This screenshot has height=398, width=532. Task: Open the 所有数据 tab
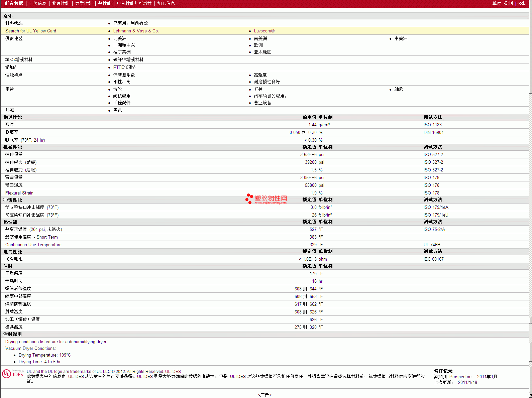(x=14, y=3)
